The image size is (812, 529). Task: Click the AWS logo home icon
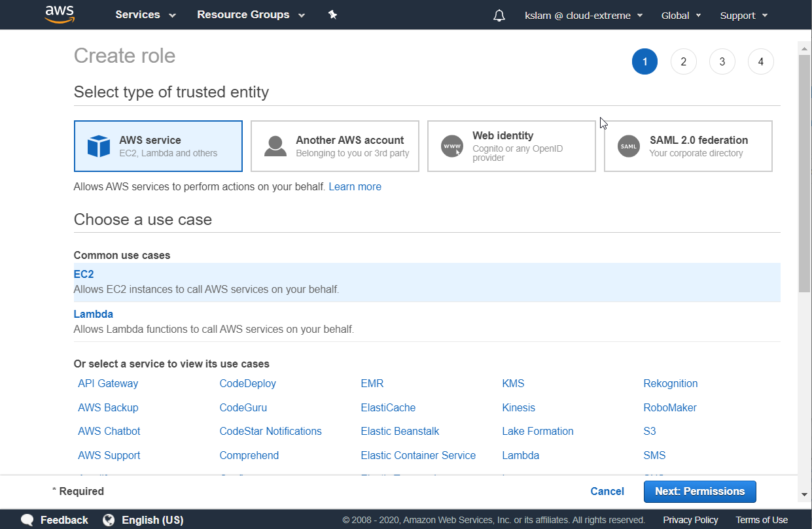pos(60,14)
